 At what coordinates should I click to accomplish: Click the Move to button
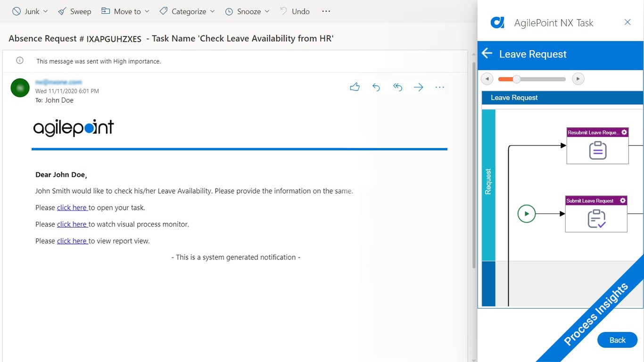[x=121, y=11]
